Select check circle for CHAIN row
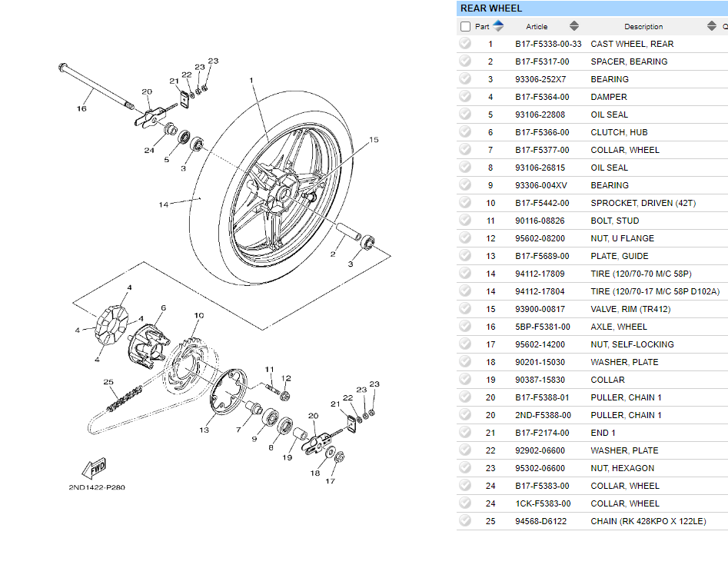This screenshot has height=568, width=728. coord(465,520)
